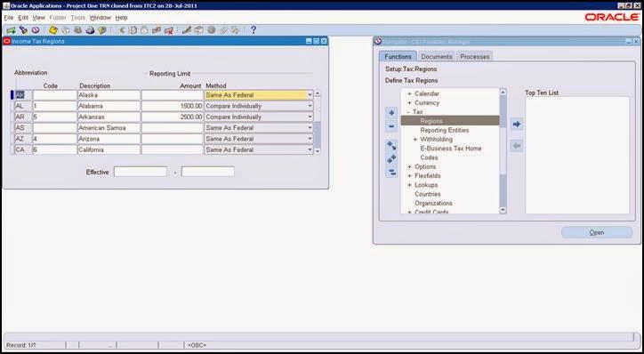The height and width of the screenshot is (354, 644).
Task: Click the Income Tax Regions scrollbar down arrow
Action: (317, 151)
